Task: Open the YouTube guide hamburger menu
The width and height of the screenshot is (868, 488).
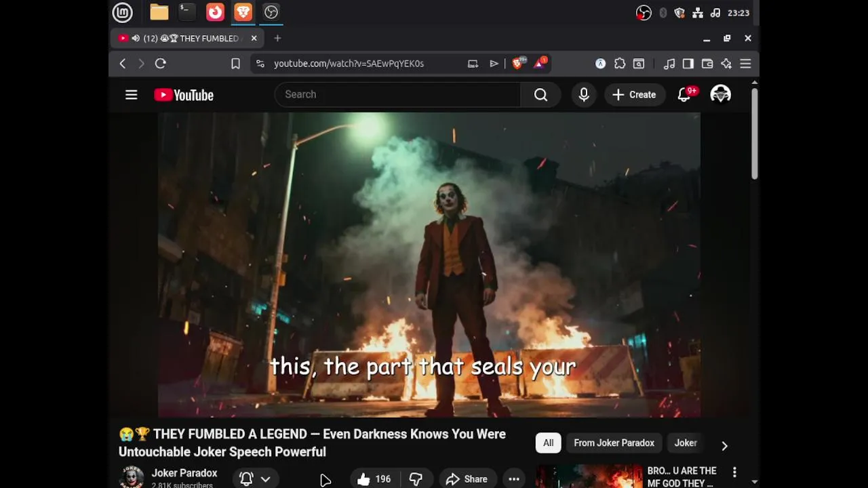Action: click(132, 95)
